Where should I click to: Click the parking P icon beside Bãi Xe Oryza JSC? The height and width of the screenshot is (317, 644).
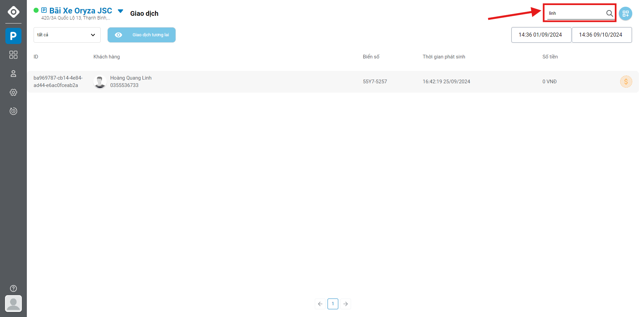click(x=44, y=10)
